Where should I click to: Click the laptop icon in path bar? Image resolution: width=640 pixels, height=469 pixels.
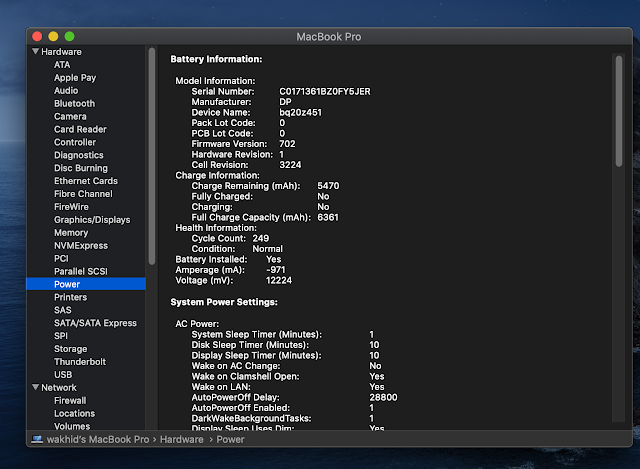(x=37, y=439)
